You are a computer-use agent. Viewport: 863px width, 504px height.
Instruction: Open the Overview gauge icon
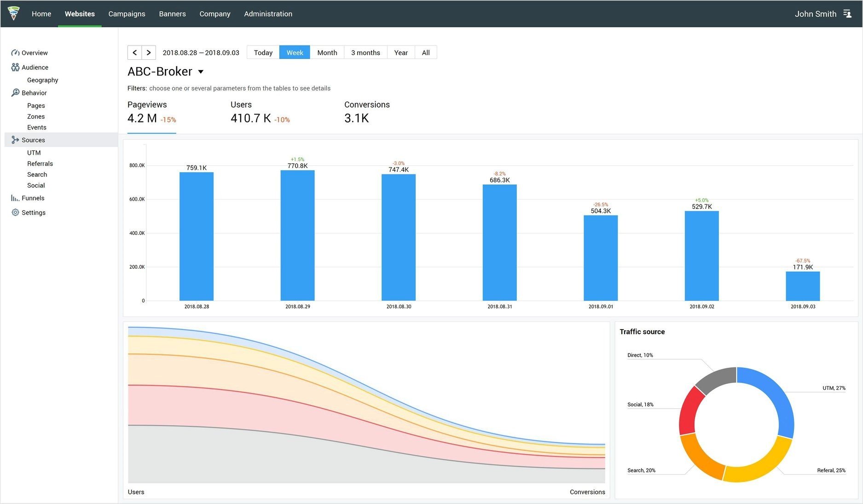point(15,53)
